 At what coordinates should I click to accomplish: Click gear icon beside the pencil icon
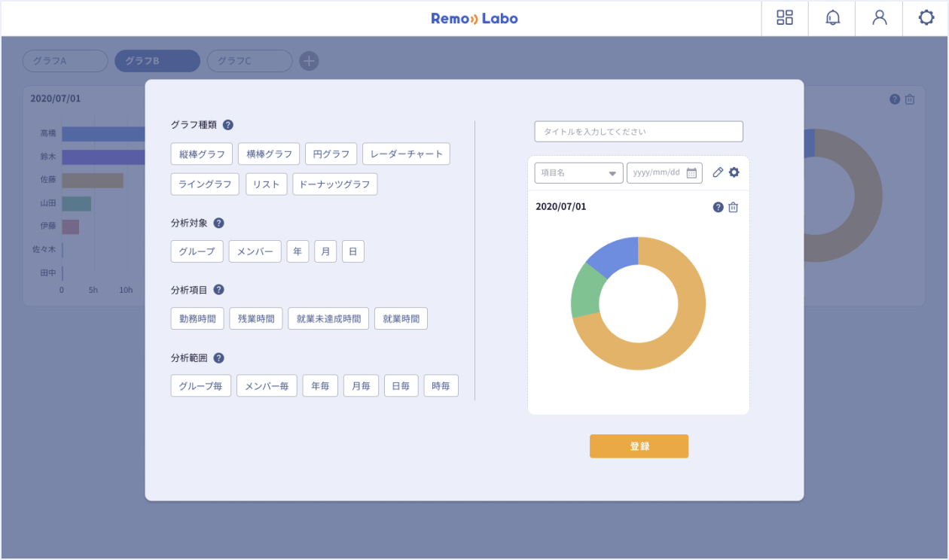click(x=734, y=172)
